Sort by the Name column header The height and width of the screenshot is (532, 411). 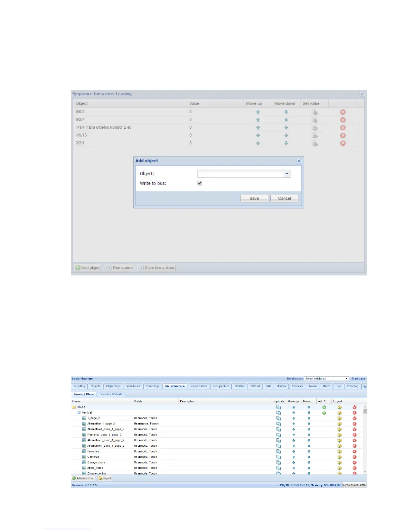(x=102, y=401)
